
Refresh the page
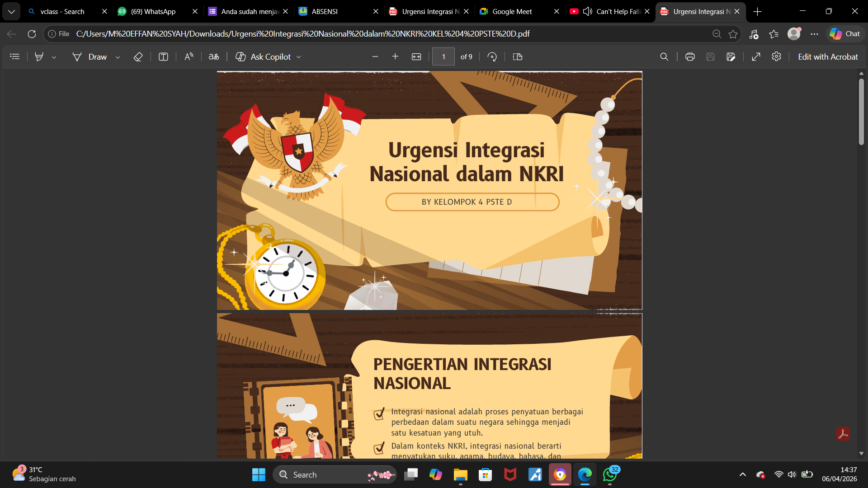pos(32,34)
